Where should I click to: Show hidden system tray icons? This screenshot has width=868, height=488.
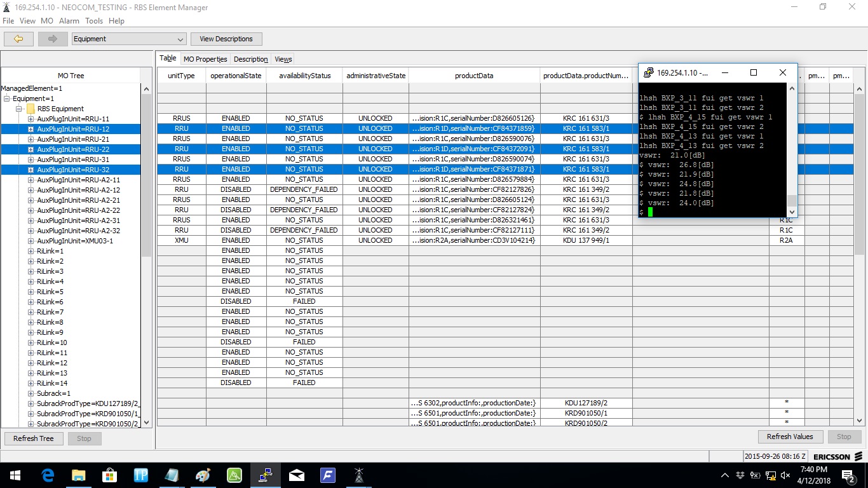pyautogui.click(x=725, y=475)
